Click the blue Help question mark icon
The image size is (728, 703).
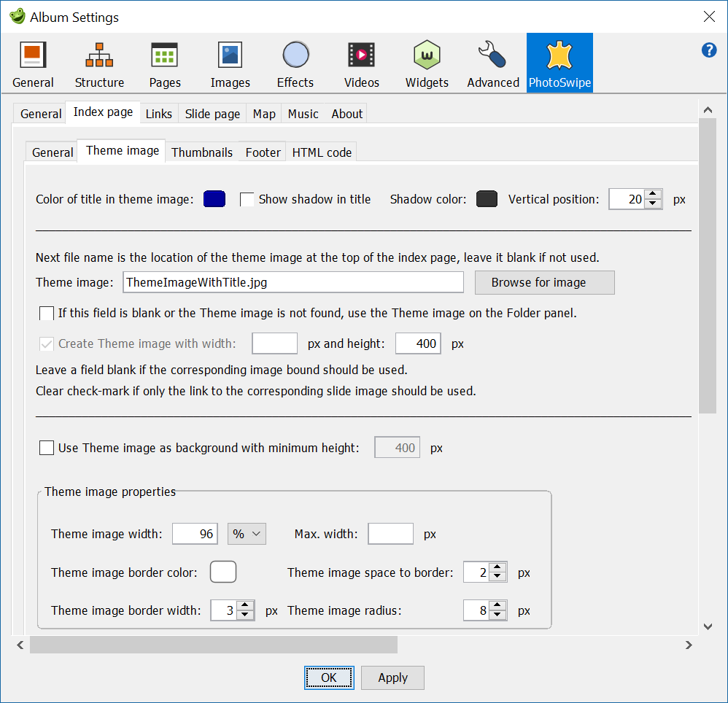(x=709, y=50)
